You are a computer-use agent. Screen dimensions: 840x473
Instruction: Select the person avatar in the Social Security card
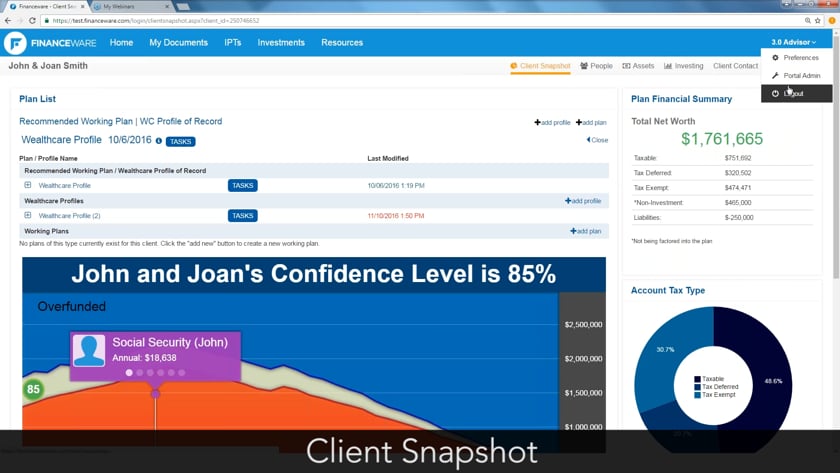[89, 351]
